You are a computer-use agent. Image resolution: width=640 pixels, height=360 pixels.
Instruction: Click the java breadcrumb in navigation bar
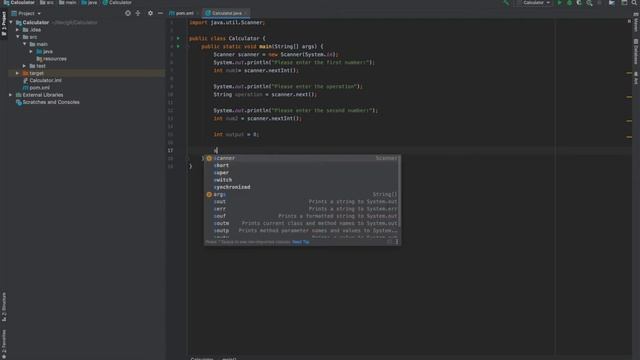pyautogui.click(x=89, y=3)
